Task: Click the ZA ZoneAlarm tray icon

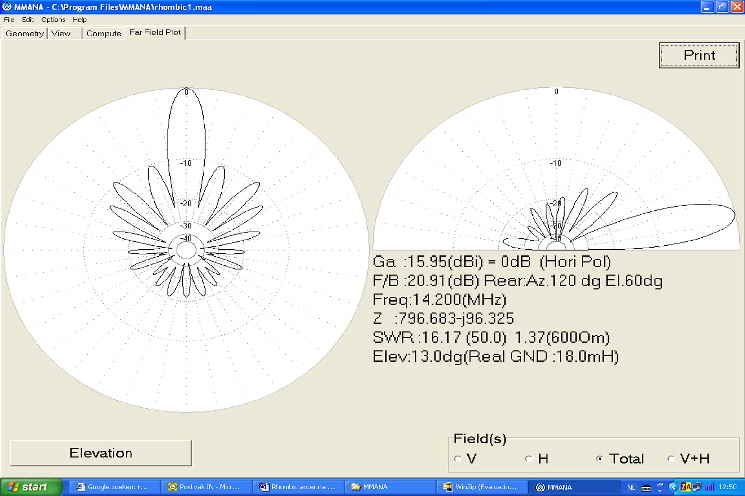Action: 686,487
